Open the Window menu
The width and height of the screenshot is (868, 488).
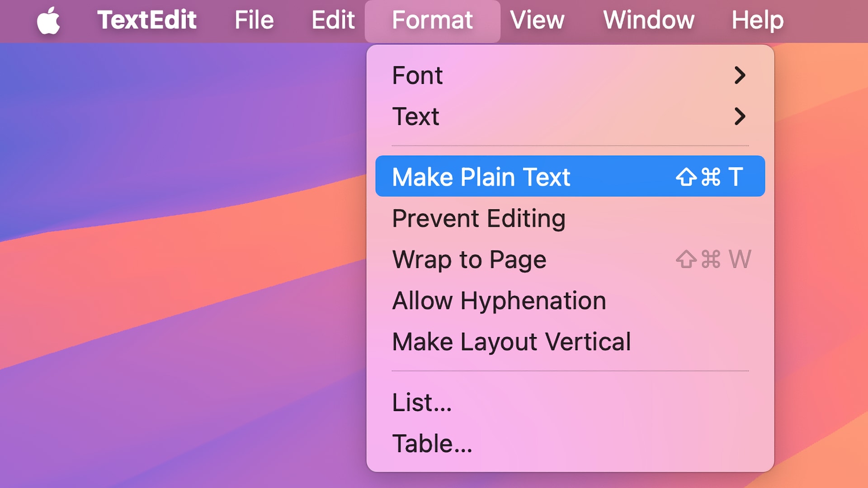(649, 20)
